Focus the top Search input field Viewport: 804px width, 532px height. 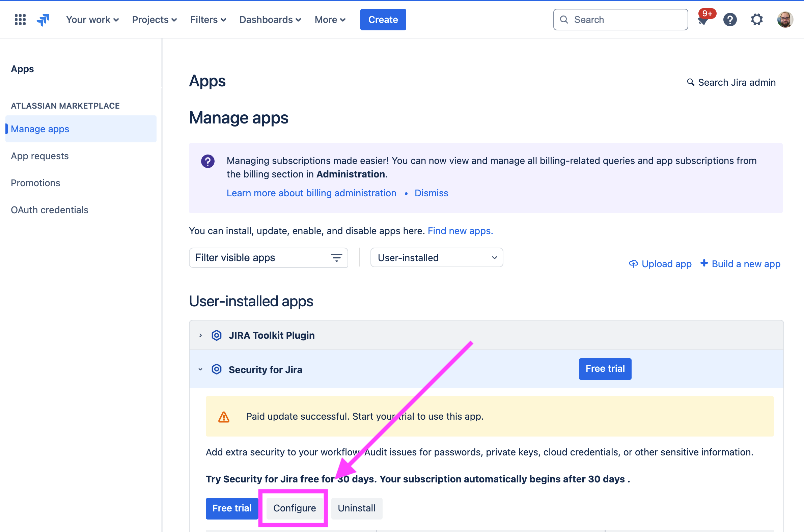[x=620, y=20]
